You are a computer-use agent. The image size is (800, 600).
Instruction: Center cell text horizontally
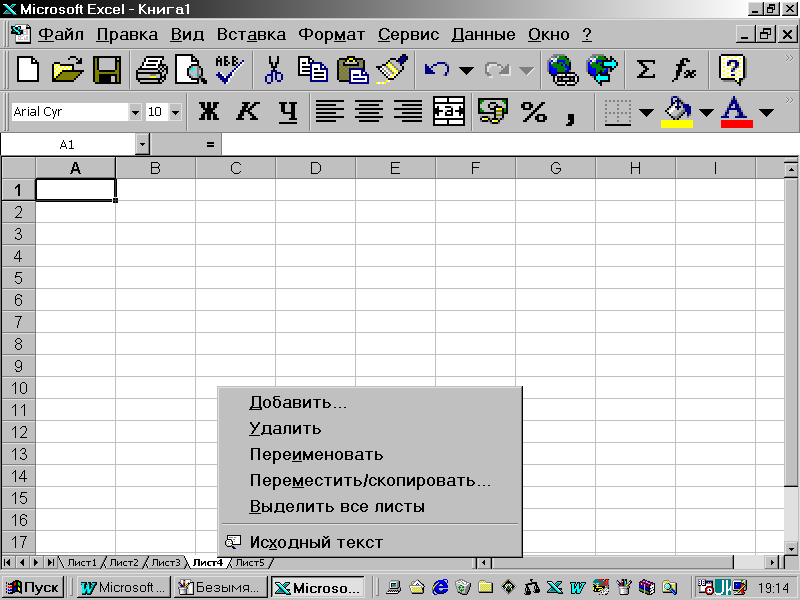click(x=369, y=111)
